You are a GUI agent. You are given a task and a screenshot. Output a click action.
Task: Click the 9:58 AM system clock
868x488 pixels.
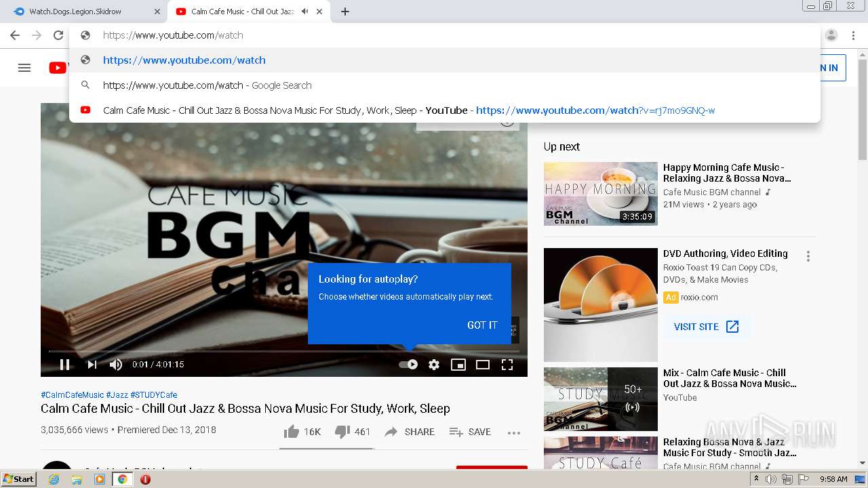coord(833,479)
